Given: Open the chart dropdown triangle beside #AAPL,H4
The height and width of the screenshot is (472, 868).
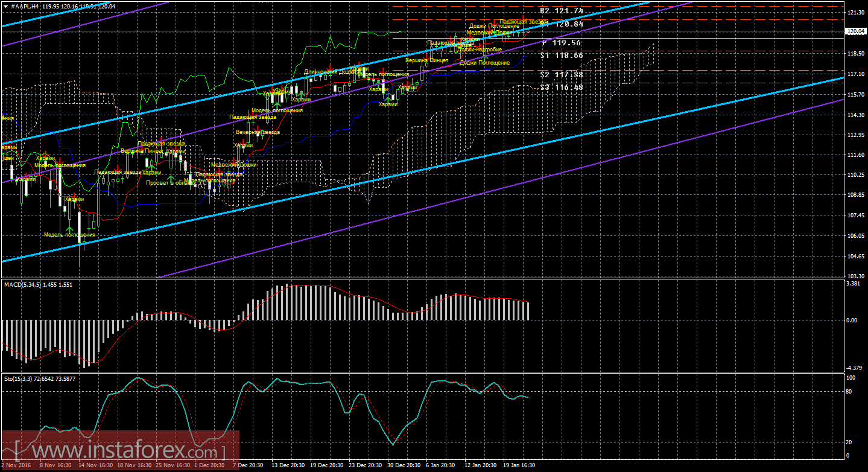Looking at the screenshot, I should (5, 6).
